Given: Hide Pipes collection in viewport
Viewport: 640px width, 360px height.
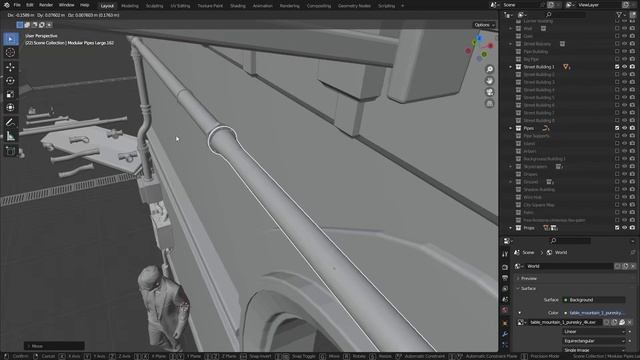Looking at the screenshot, I should [624, 128].
